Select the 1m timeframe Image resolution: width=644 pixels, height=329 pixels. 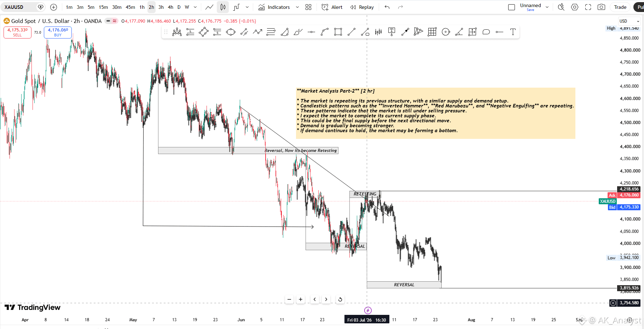[69, 7]
